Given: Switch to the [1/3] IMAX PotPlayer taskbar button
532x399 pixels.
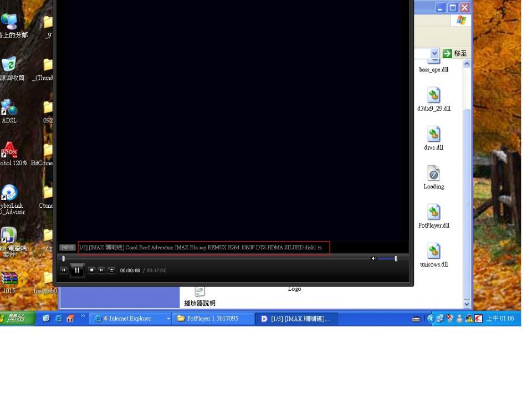Looking at the screenshot, I should click(296, 319).
